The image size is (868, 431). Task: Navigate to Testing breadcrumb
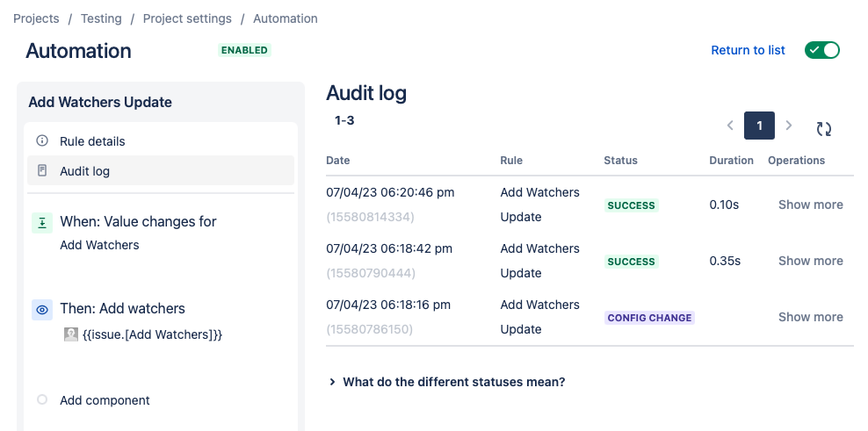coord(101,18)
